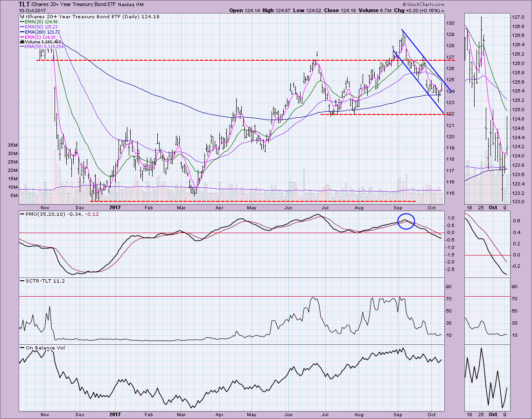Click the 2017 year marker on main chart axis
The image size is (532, 419).
115,206
